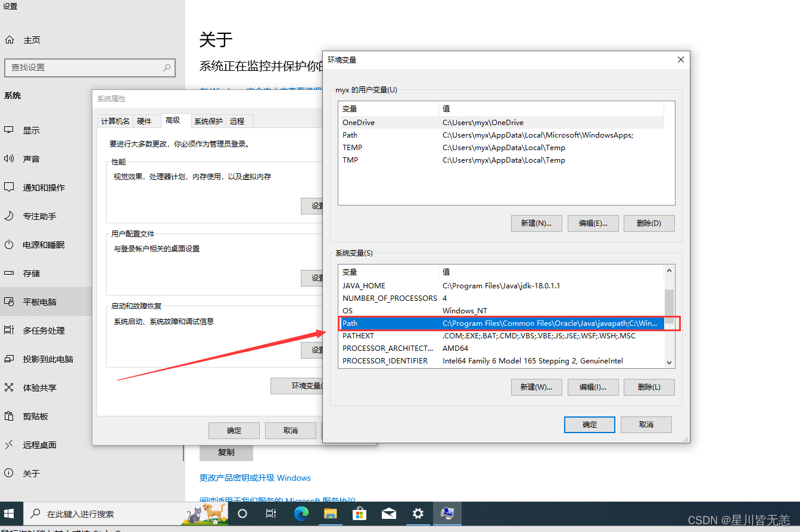
Task: Click 取消 in 系统属性 window
Action: coord(291,431)
